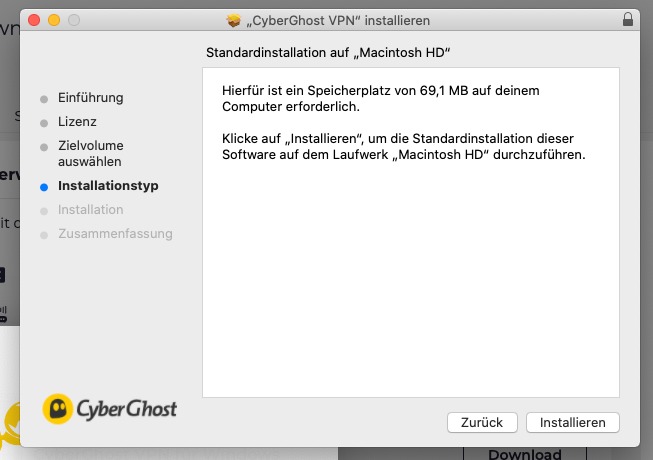653x460 pixels.
Task: Click the CyberGhost wordmark text logo
Action: click(x=127, y=409)
